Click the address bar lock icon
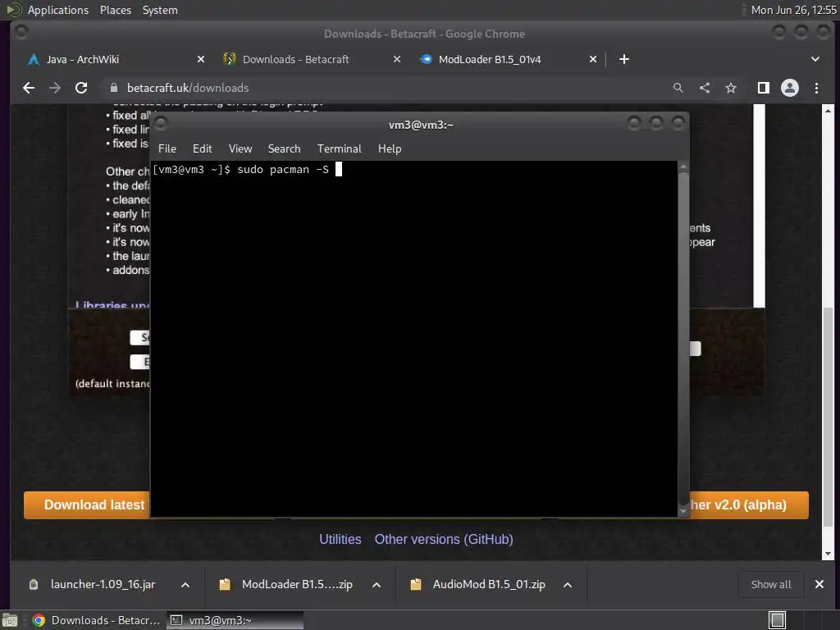This screenshot has height=630, width=840. 113,88
